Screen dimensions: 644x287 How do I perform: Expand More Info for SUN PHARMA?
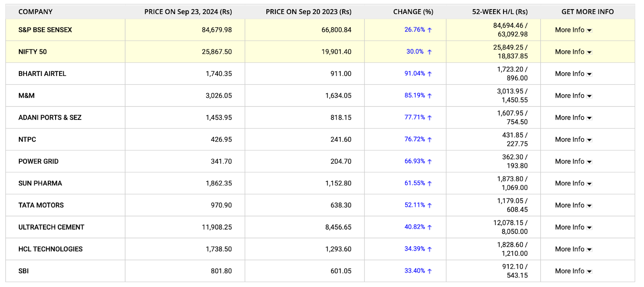[x=573, y=183]
